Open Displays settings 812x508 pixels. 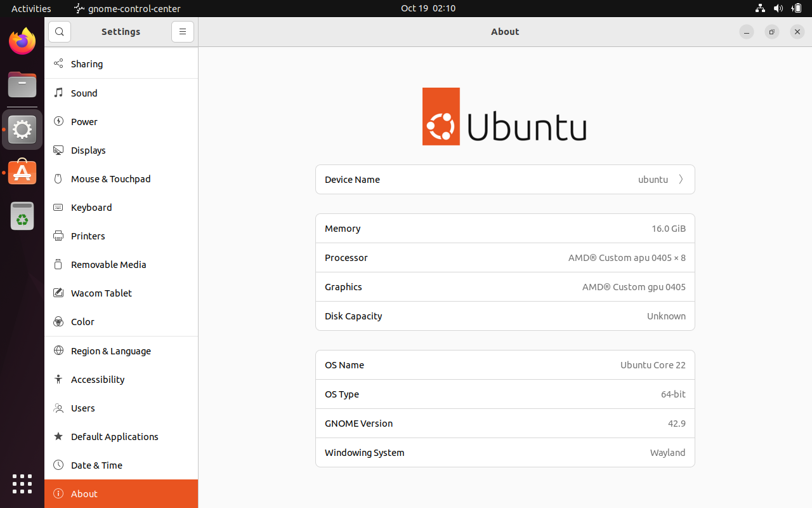click(121, 150)
